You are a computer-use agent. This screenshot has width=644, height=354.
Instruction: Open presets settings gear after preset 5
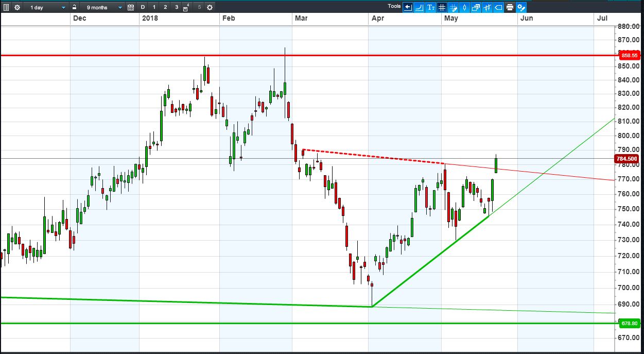click(210, 7)
